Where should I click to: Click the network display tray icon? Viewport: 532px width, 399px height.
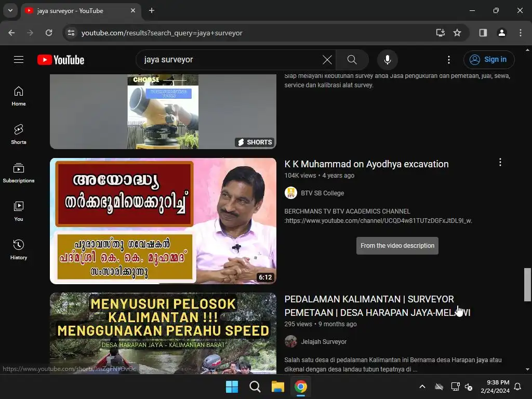click(455, 387)
